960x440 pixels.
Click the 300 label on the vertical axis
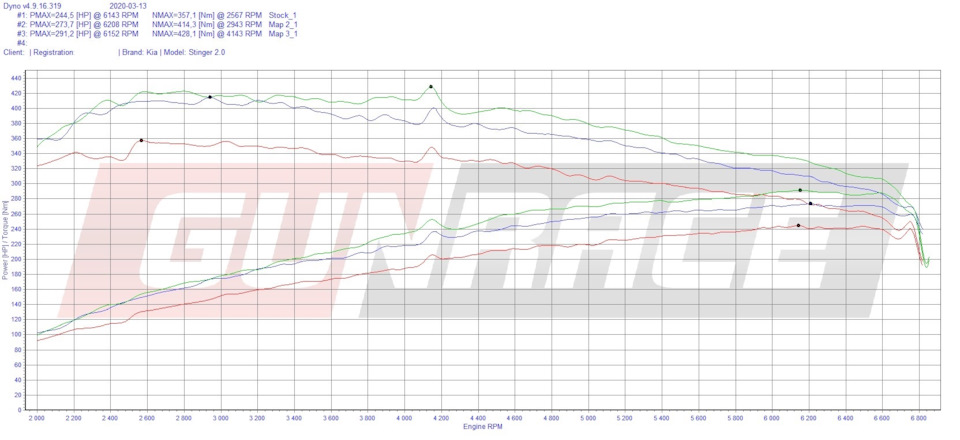pos(16,184)
